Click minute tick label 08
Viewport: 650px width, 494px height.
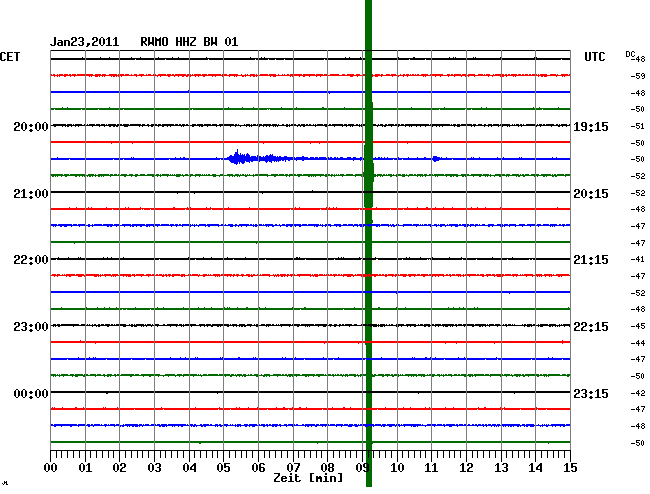click(327, 468)
